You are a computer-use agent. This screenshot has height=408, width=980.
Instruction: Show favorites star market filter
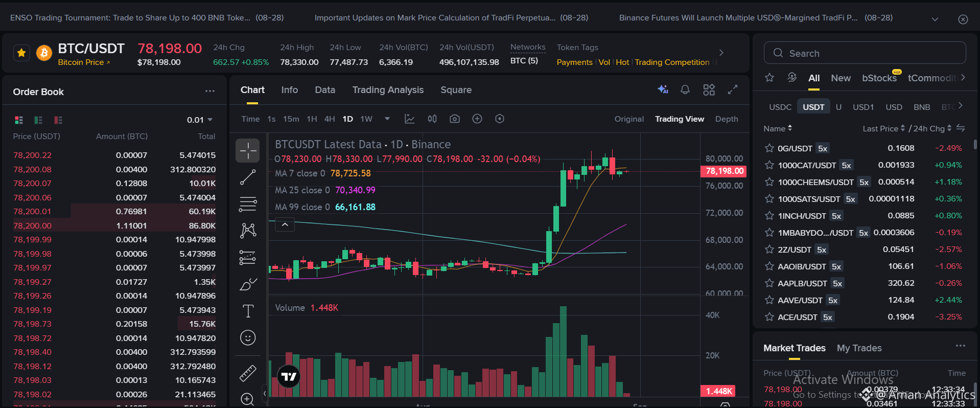769,78
